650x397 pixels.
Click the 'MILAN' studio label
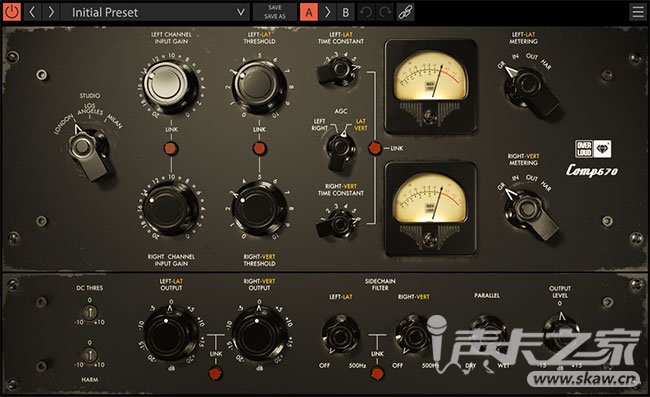click(x=114, y=121)
